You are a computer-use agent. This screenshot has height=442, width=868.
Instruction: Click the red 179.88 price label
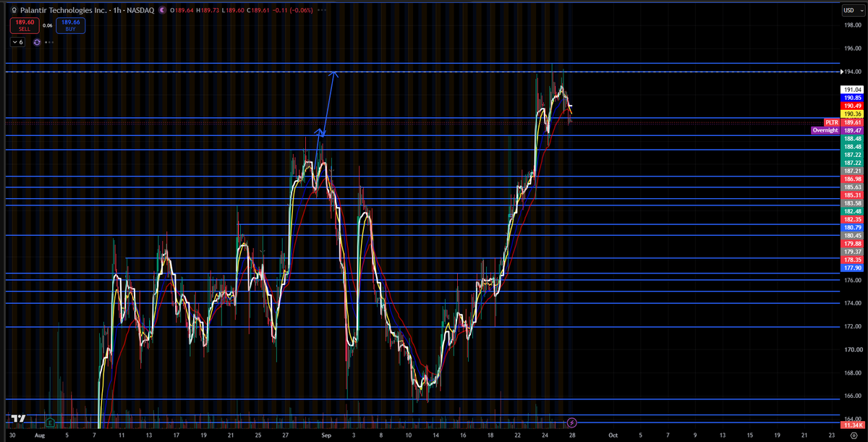click(x=851, y=244)
